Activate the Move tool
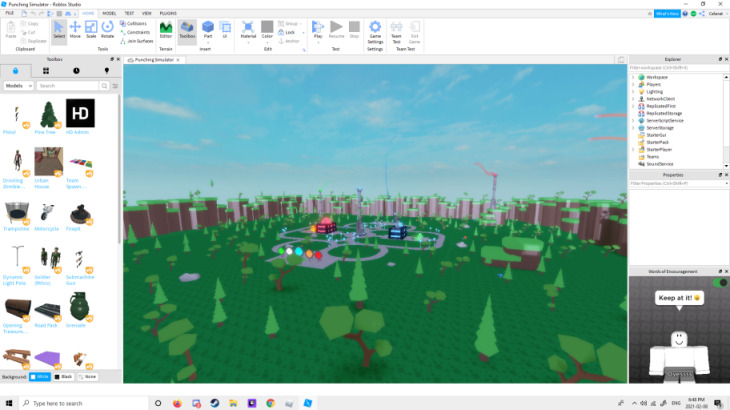The width and height of the screenshot is (730, 410). click(x=75, y=30)
